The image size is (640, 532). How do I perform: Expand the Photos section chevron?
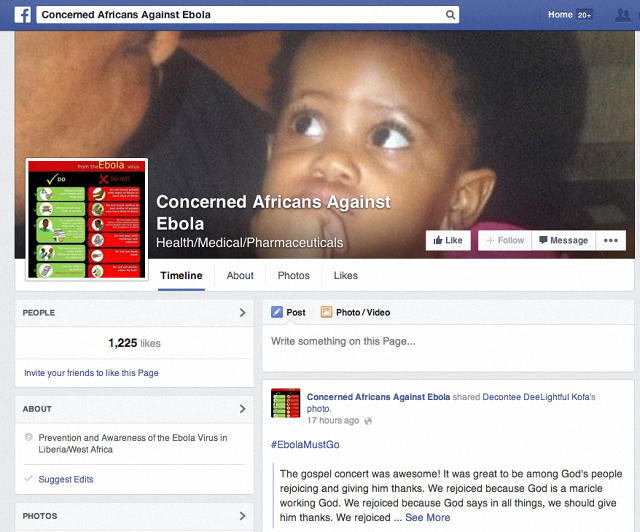[242, 516]
